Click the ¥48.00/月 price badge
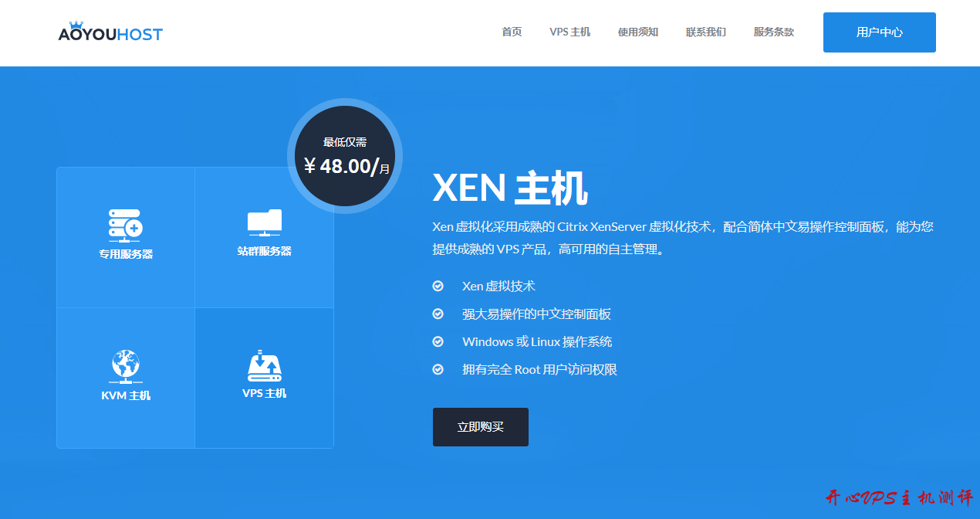 (345, 157)
